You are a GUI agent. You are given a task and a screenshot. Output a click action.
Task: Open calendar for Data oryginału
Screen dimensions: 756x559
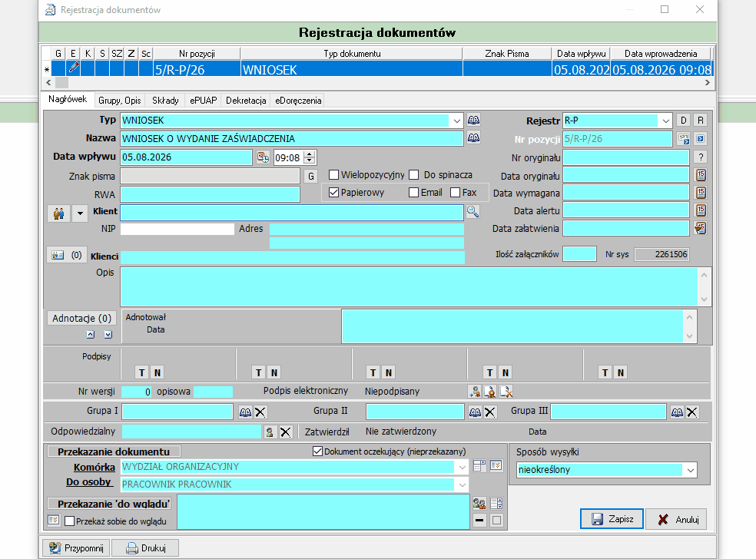point(701,175)
